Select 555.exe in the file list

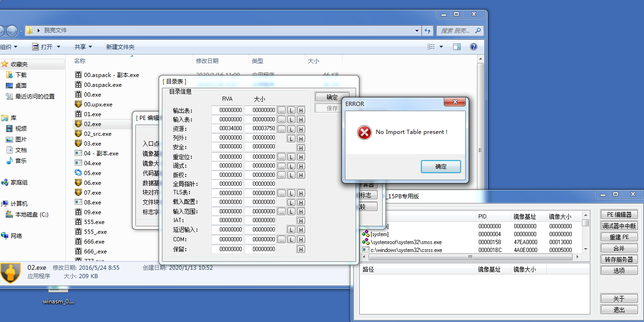click(94, 222)
